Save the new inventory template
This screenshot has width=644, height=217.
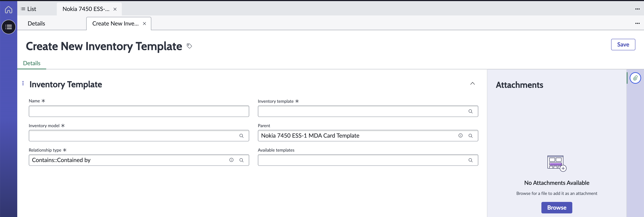click(623, 45)
